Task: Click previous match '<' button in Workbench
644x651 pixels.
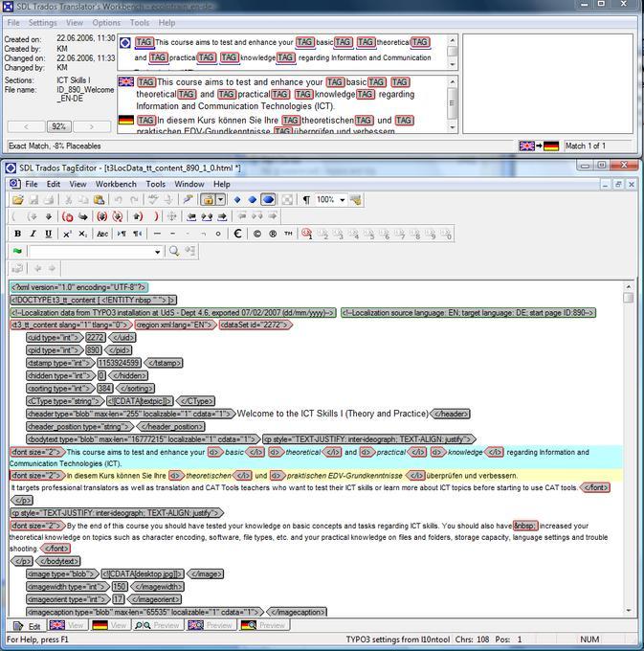Action: point(26,126)
